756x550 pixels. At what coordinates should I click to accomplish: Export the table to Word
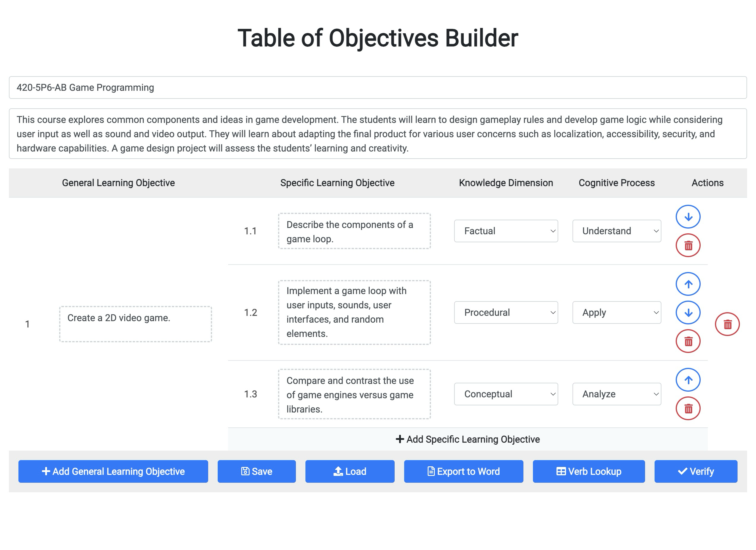click(464, 471)
